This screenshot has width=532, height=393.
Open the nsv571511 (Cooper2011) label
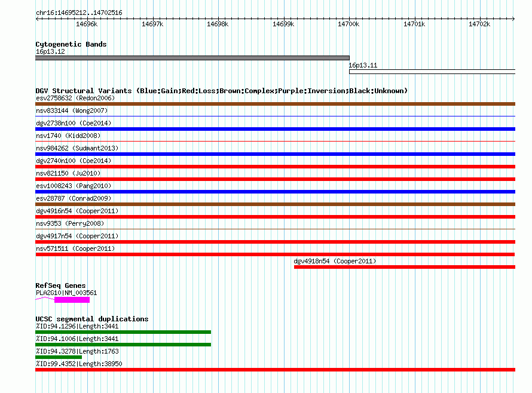point(75,248)
